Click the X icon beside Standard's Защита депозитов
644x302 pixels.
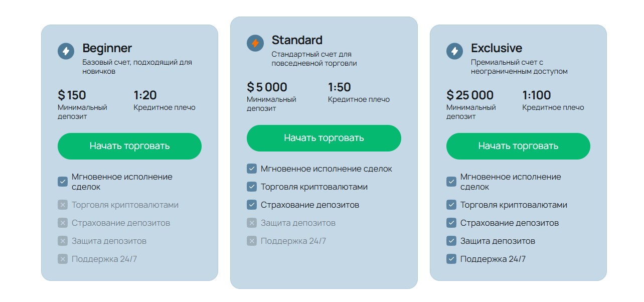(252, 223)
